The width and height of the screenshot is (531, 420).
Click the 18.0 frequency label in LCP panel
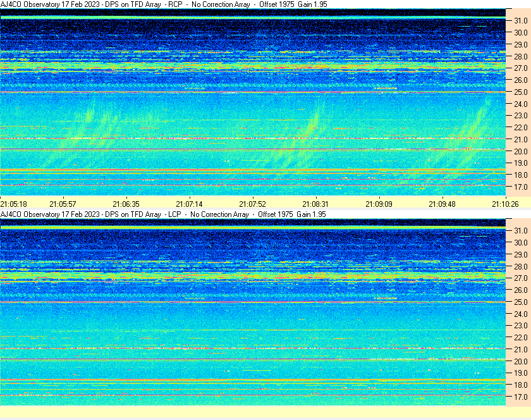coord(520,385)
